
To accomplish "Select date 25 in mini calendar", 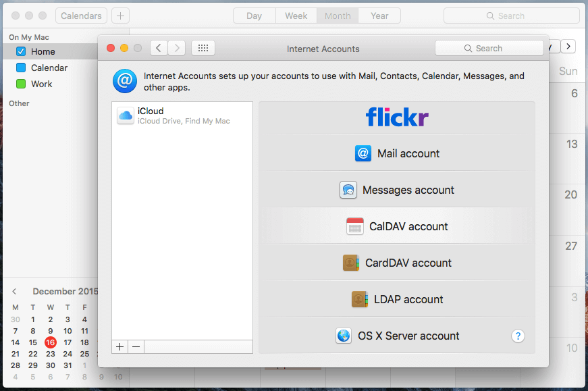I will pos(84,354).
